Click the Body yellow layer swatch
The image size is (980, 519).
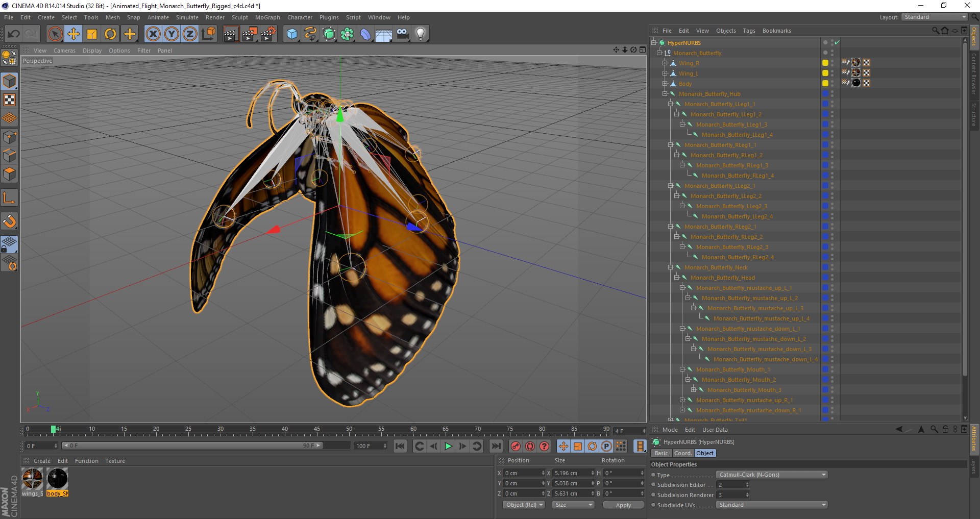pyautogui.click(x=825, y=83)
